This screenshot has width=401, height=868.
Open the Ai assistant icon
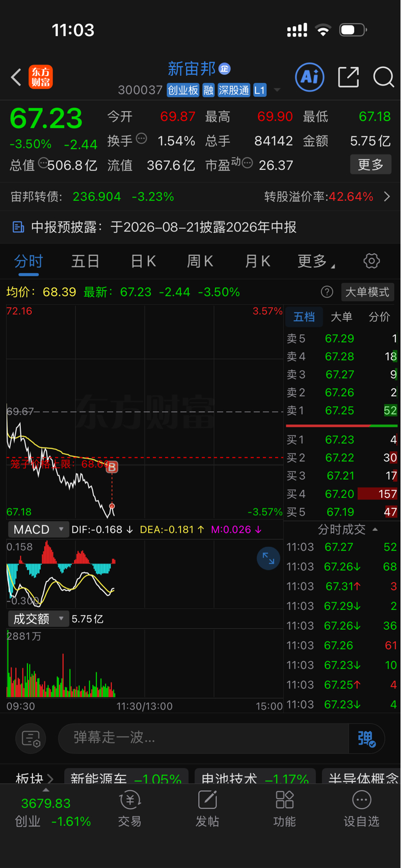(310, 77)
